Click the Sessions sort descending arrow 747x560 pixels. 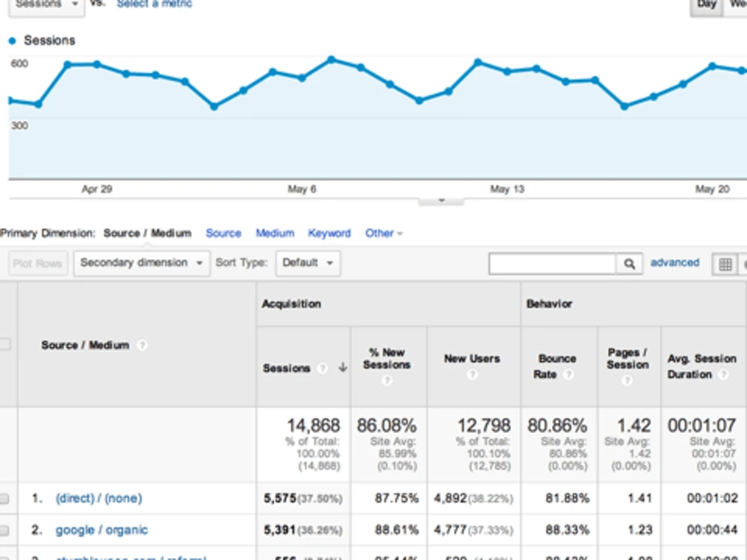click(343, 367)
